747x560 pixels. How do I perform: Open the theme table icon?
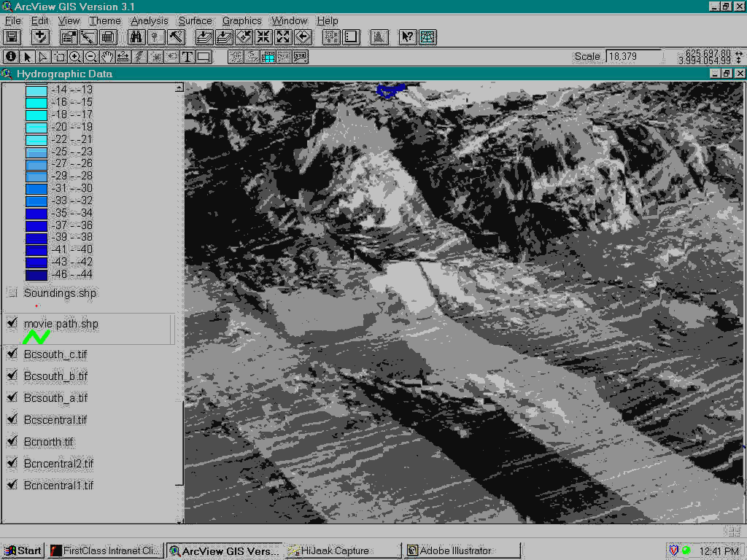[108, 37]
